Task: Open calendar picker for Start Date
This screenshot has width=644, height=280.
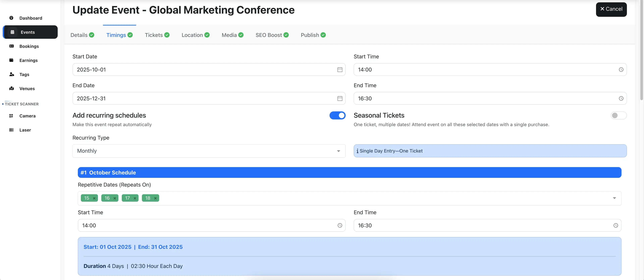Action: coord(340,69)
